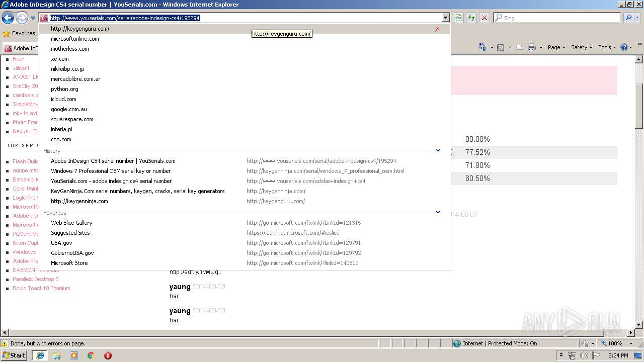
Task: Click the Print icon
Action: tap(532, 47)
